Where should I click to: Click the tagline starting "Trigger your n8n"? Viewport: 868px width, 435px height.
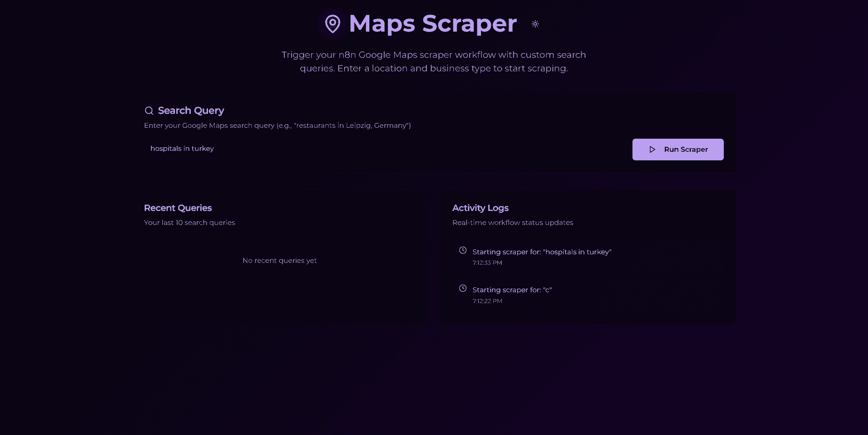pos(434,61)
